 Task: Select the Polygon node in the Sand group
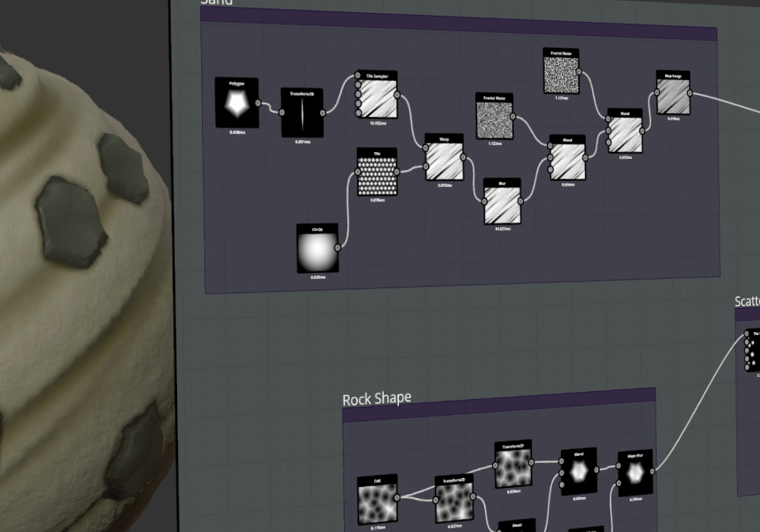point(236,103)
